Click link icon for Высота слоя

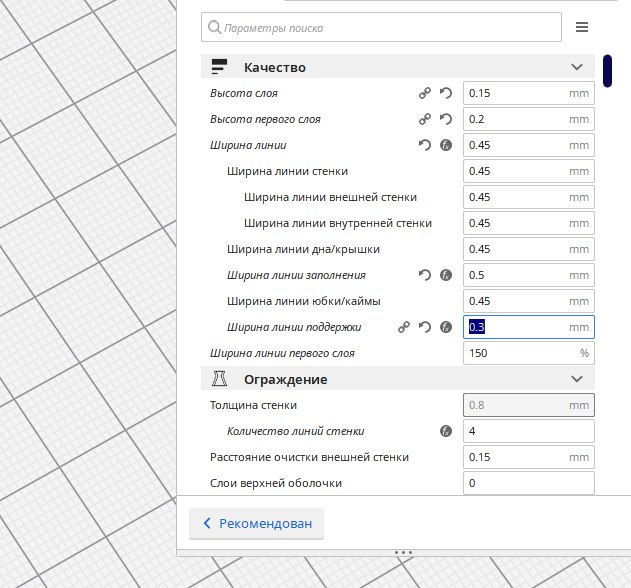pyautogui.click(x=425, y=93)
